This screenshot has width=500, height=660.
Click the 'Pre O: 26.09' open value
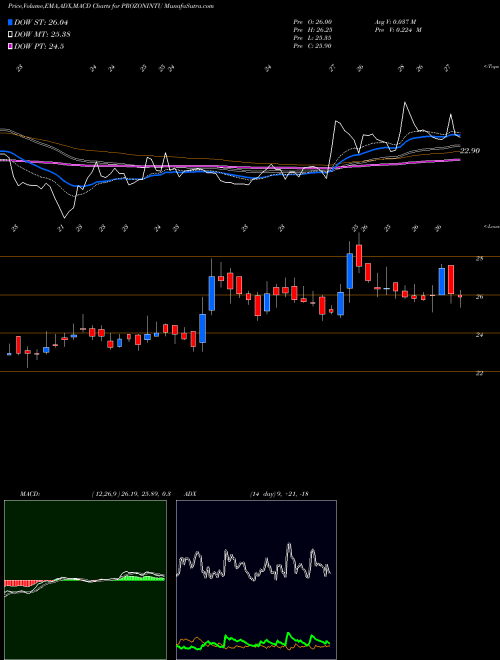tap(313, 22)
